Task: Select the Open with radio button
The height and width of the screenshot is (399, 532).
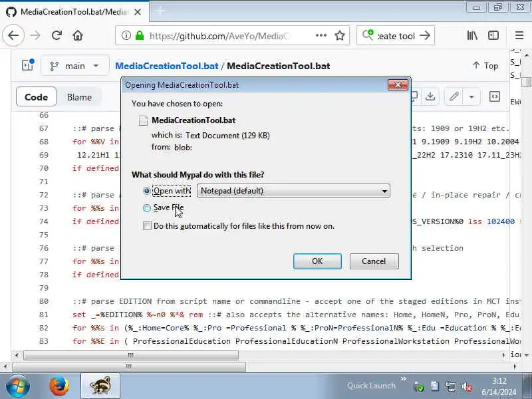Action: point(146,191)
